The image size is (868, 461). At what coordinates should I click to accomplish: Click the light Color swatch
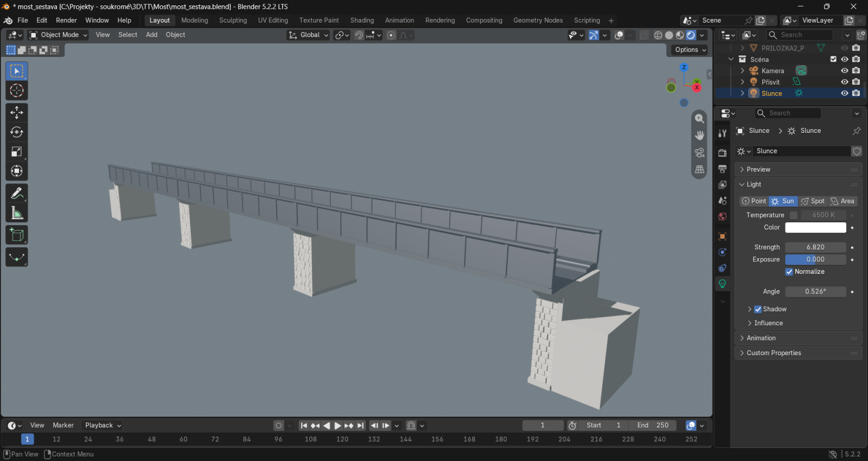click(x=815, y=228)
